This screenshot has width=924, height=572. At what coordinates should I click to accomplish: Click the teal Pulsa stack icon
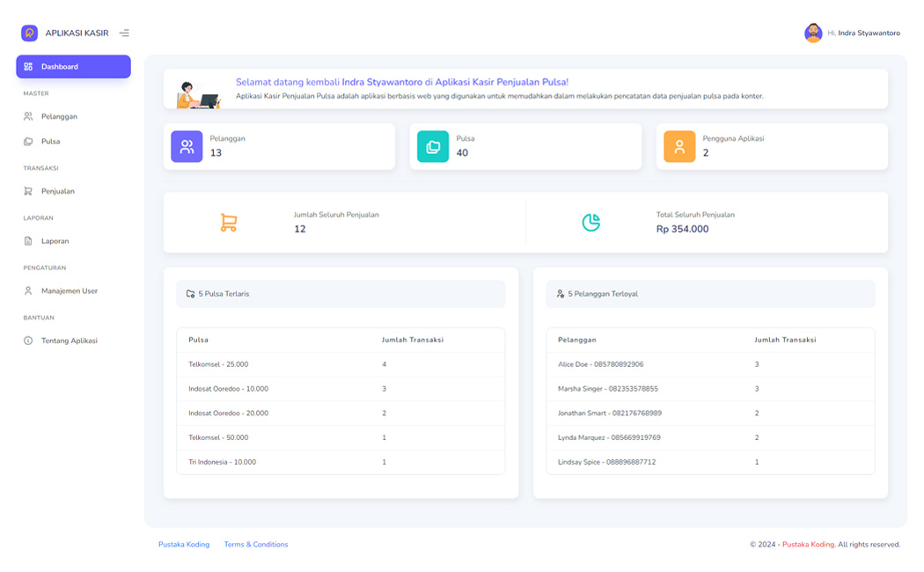point(433,147)
